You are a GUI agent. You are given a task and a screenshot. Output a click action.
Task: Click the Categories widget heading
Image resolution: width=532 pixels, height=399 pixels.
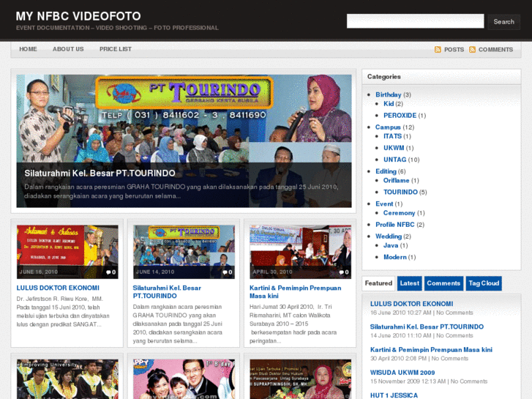point(384,77)
